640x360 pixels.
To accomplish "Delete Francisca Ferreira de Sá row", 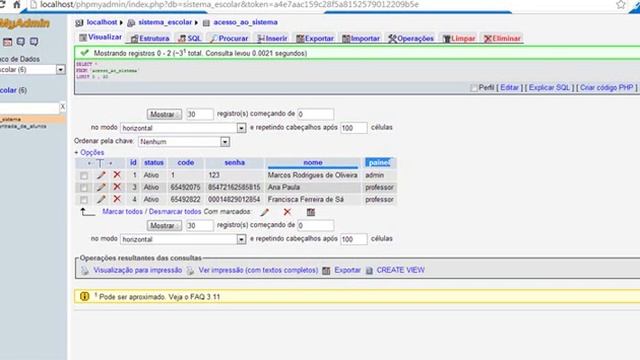I will tap(117, 199).
